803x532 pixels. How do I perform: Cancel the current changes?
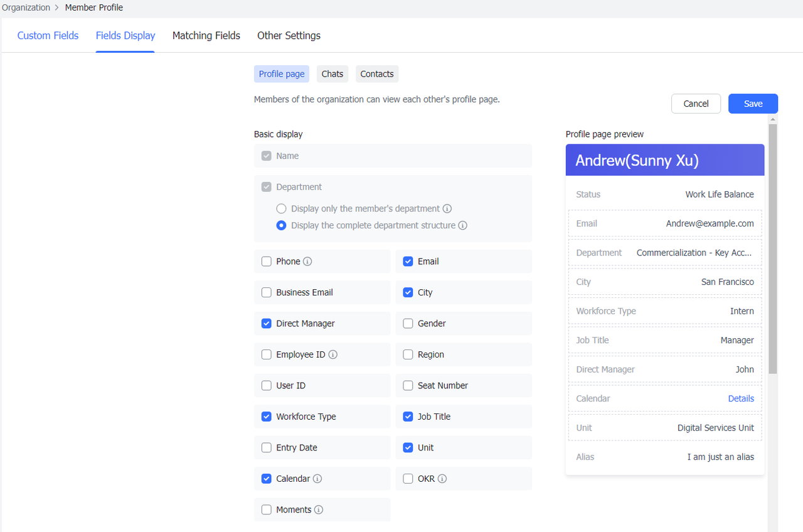[696, 103]
